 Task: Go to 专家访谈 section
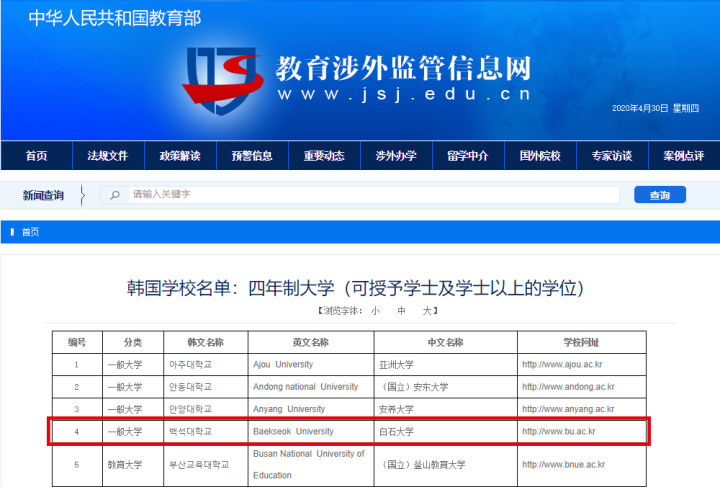[x=612, y=156]
